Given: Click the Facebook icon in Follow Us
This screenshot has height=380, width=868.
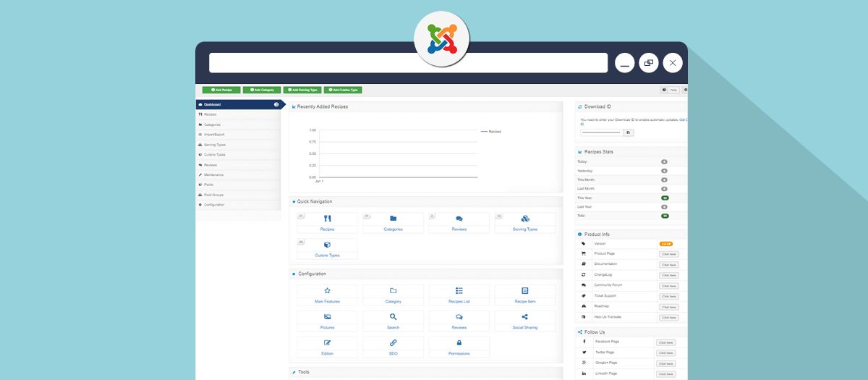Looking at the screenshot, I should click(584, 342).
